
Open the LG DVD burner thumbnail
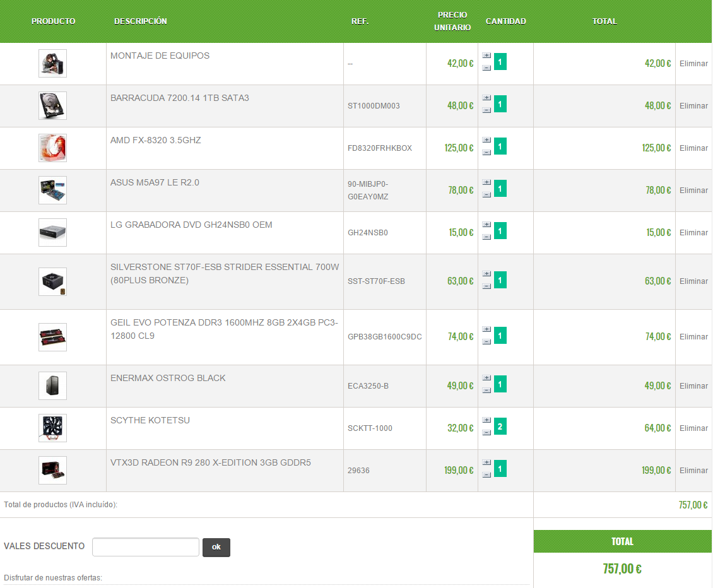tap(53, 232)
